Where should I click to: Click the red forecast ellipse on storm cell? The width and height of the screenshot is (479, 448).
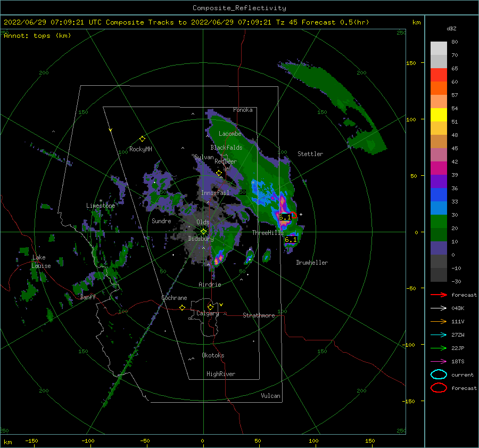(293, 215)
